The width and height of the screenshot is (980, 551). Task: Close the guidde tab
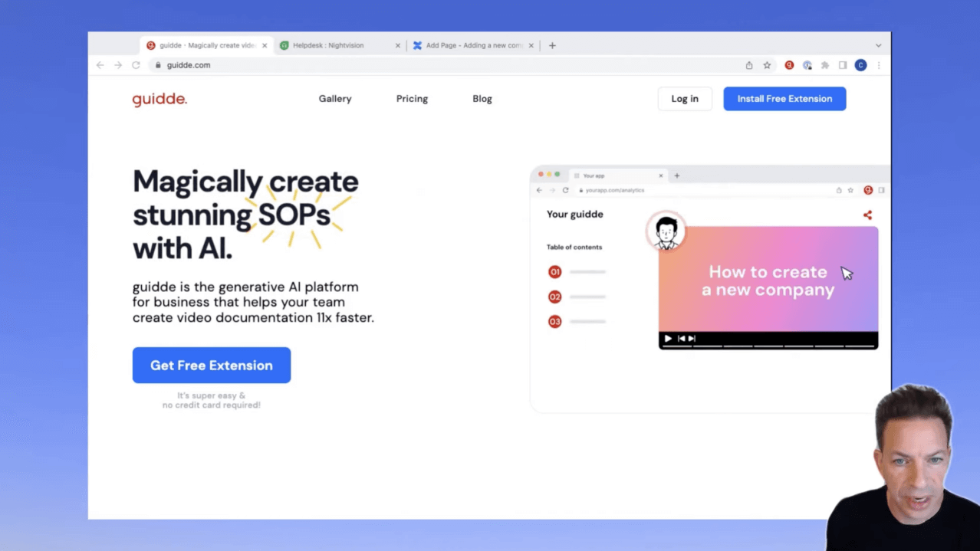coord(265,45)
